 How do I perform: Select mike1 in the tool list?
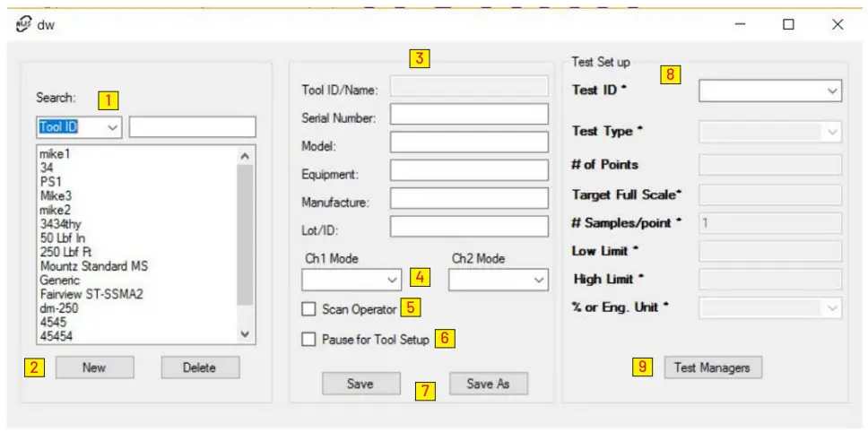(55, 154)
